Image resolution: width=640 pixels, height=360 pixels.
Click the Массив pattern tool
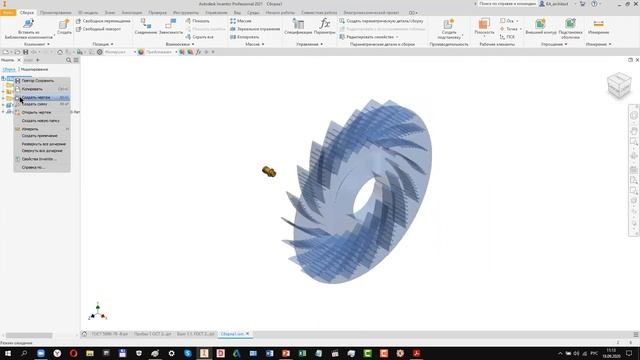(x=241, y=21)
